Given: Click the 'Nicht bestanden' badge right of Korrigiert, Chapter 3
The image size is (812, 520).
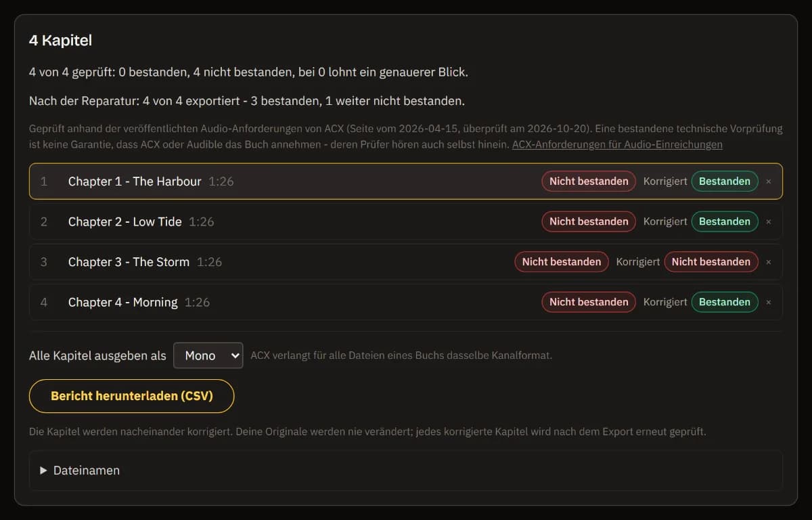Looking at the screenshot, I should tap(711, 262).
